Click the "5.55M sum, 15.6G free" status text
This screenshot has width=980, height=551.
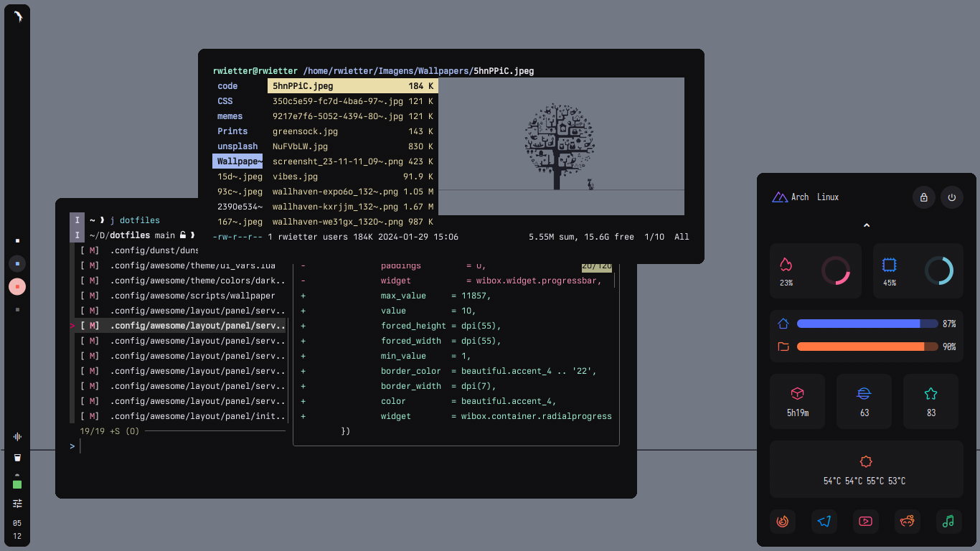pos(581,237)
